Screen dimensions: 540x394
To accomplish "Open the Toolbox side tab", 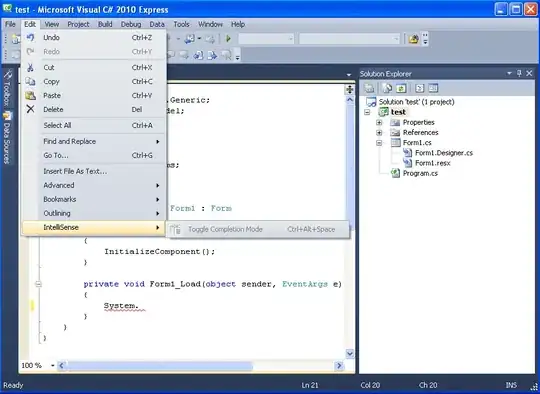I will 8,88.
